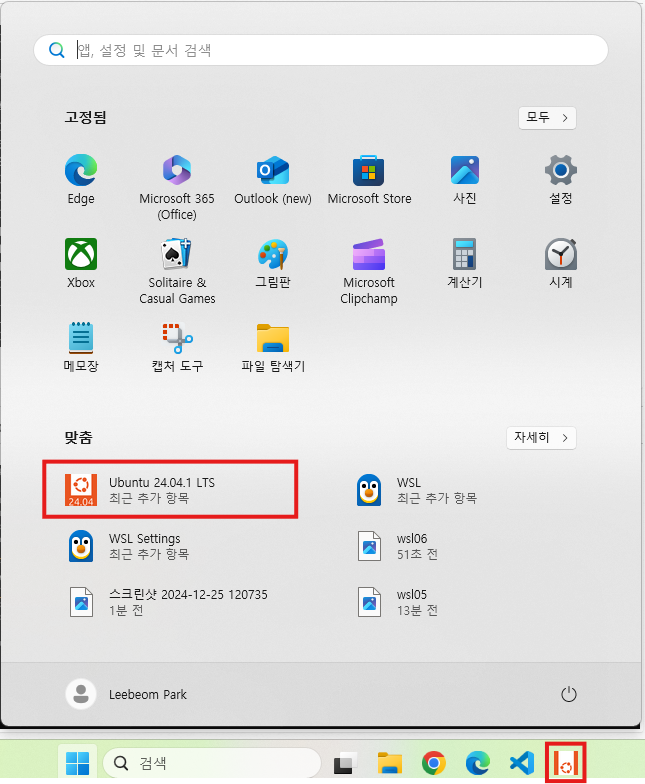Viewport: 645px width, 784px height.
Task: Open Solitaire & Casual Games
Action: [177, 272]
